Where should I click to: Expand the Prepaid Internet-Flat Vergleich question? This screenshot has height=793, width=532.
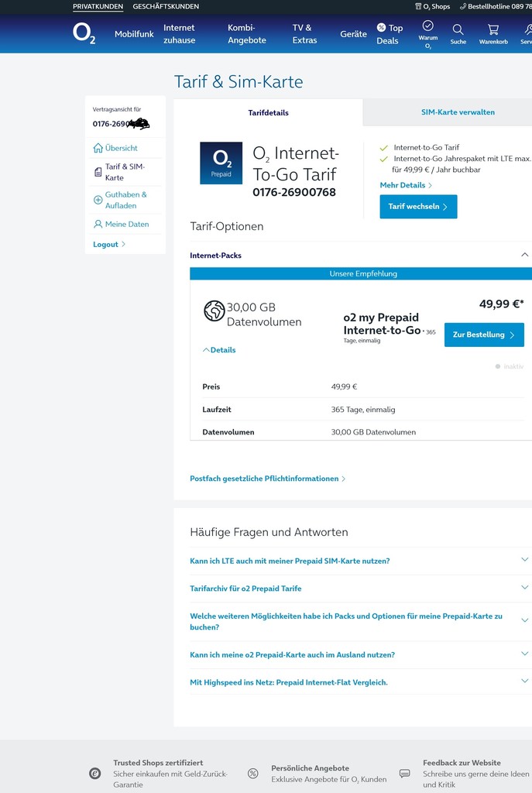click(524, 681)
